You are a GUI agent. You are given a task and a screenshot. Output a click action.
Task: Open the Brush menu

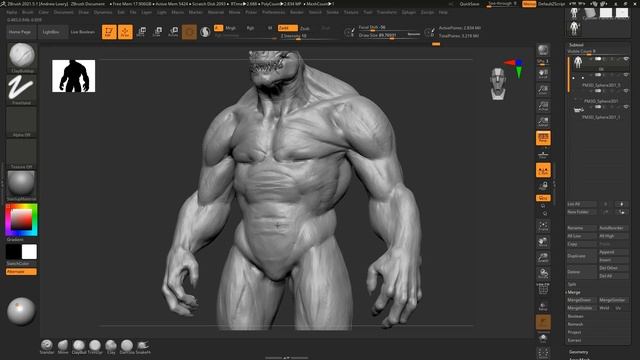tap(28, 12)
